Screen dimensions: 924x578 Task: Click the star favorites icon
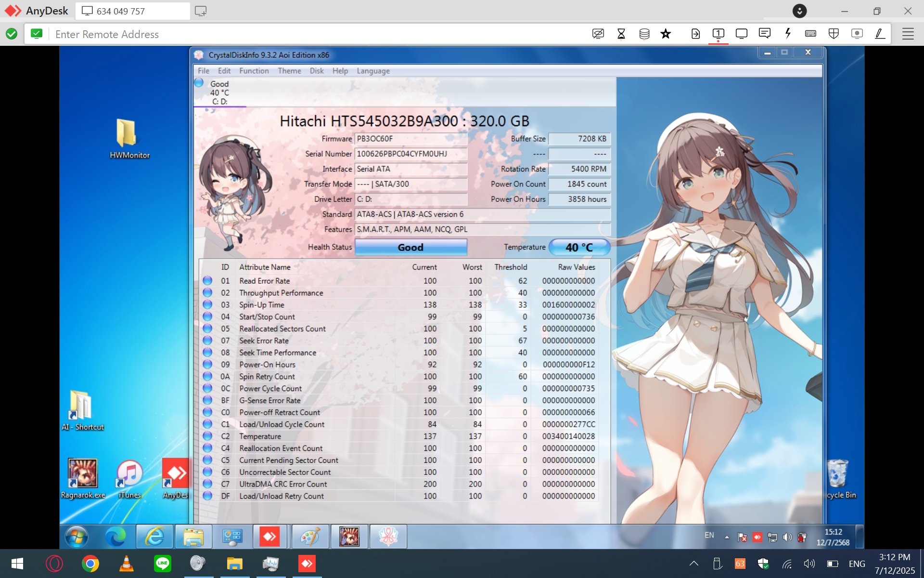point(666,34)
